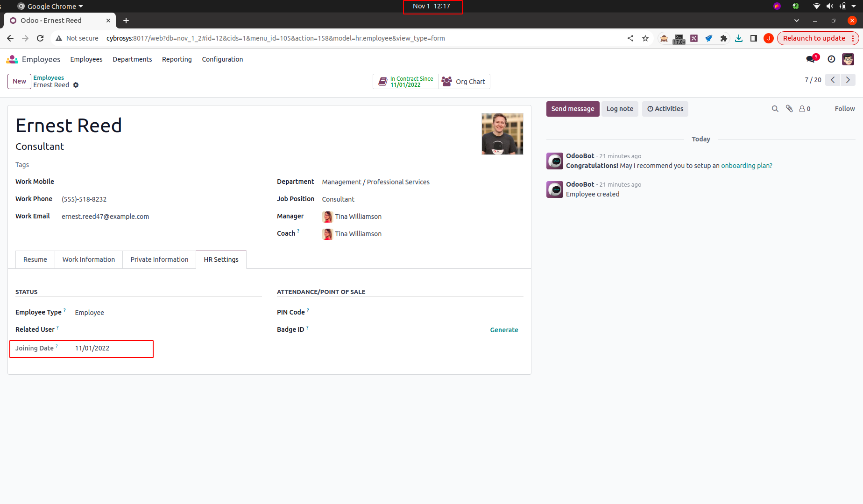Toggle Chrome side panel icon
The height and width of the screenshot is (504, 863).
[x=753, y=38]
